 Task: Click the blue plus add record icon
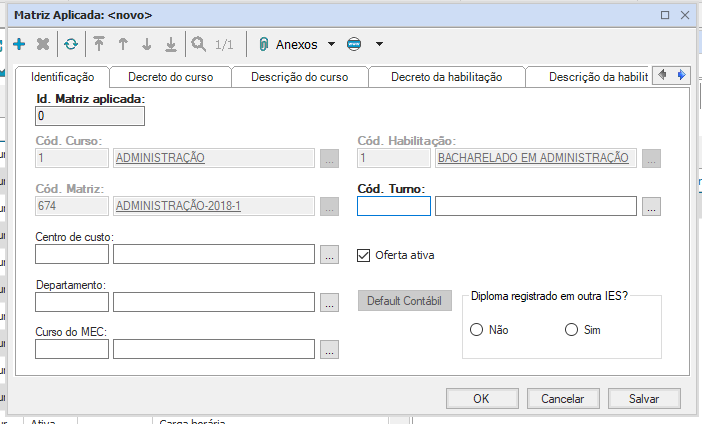[19, 44]
